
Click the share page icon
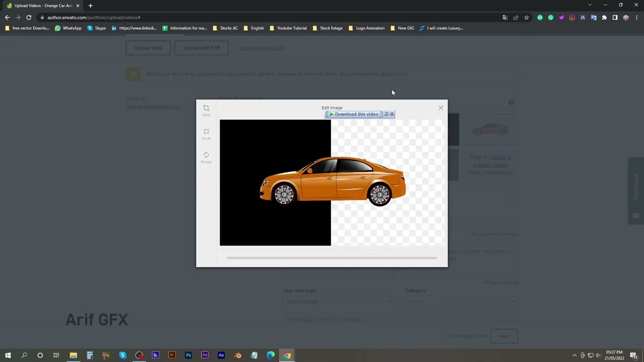516,18
